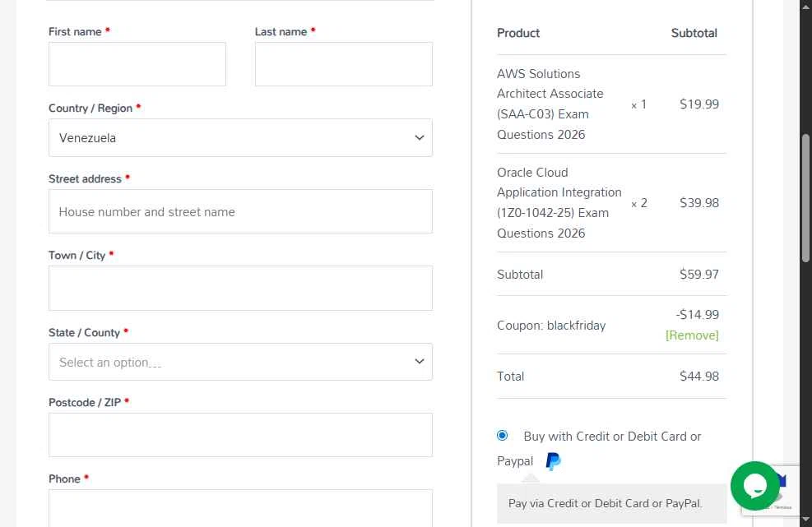The height and width of the screenshot is (527, 812).
Task: Click the -$14.99 coupon discount
Action: (697, 315)
